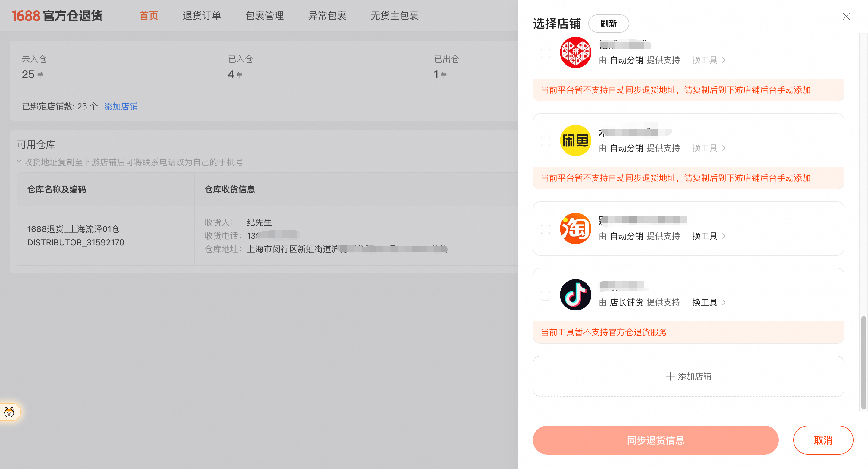Open the Shiba dog assistant icon
Viewport: 868px width, 469px height.
9,412
